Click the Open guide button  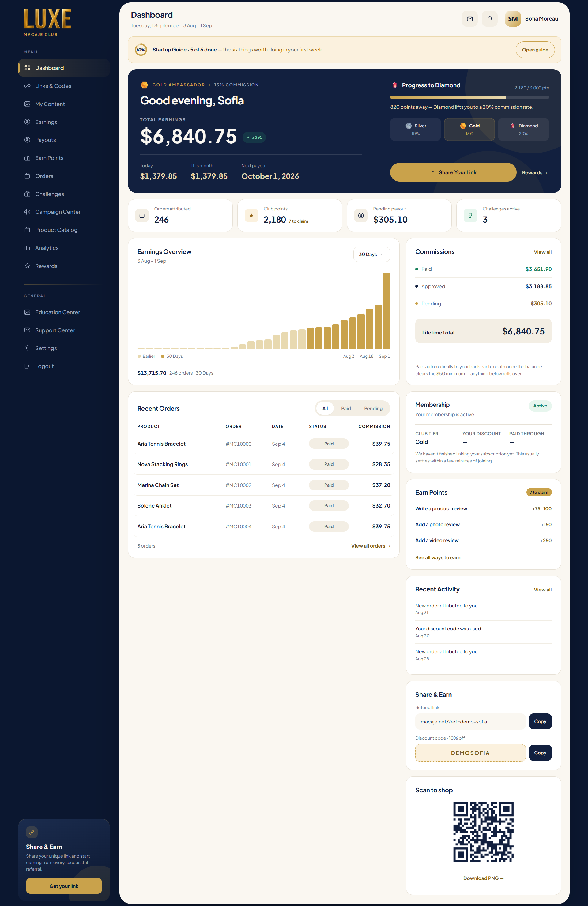[x=535, y=50]
